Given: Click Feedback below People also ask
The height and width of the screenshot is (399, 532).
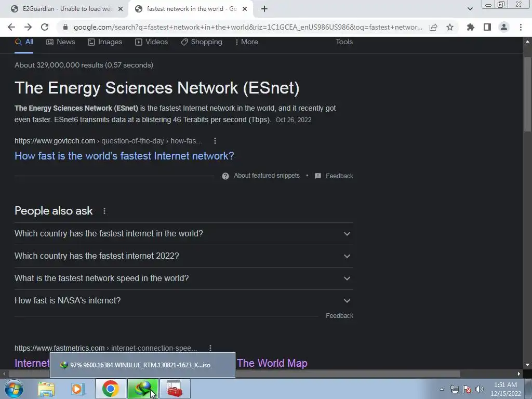Looking at the screenshot, I should [x=339, y=315].
